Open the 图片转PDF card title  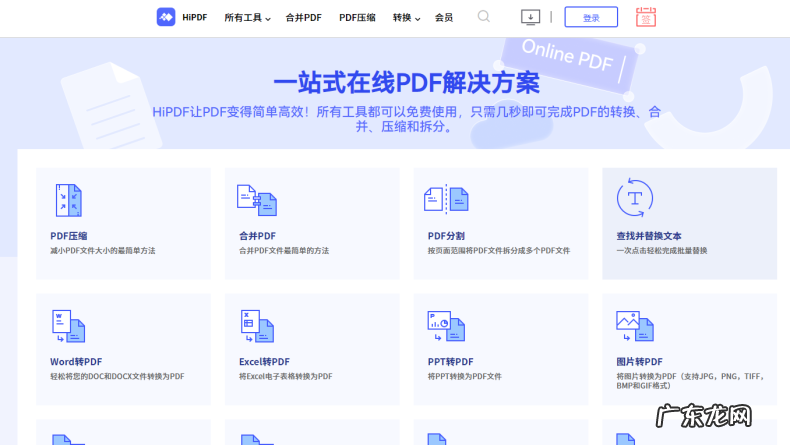(639, 362)
